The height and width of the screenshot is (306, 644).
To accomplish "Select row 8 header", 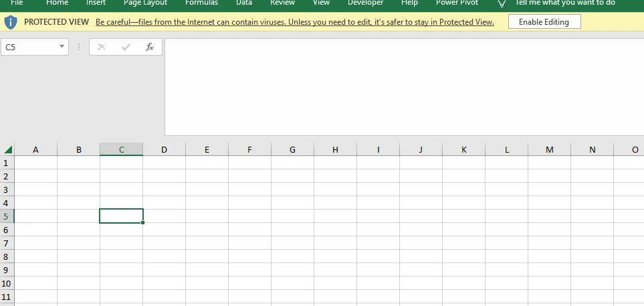I will point(7,256).
